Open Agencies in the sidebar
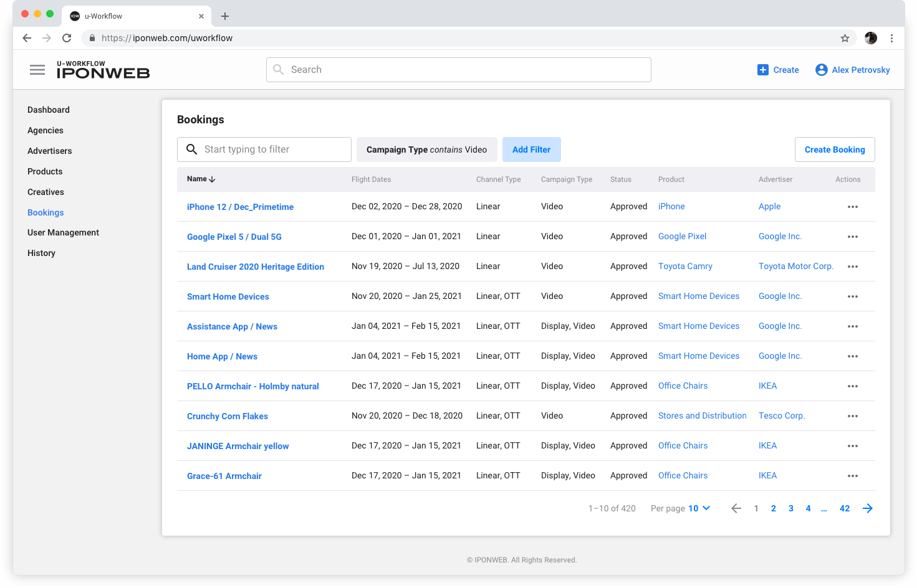917x588 pixels. pos(46,130)
